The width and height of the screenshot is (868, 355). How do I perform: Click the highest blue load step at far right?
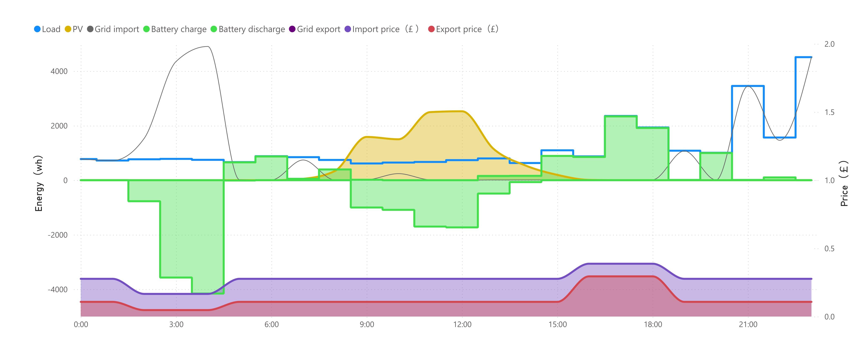point(803,57)
